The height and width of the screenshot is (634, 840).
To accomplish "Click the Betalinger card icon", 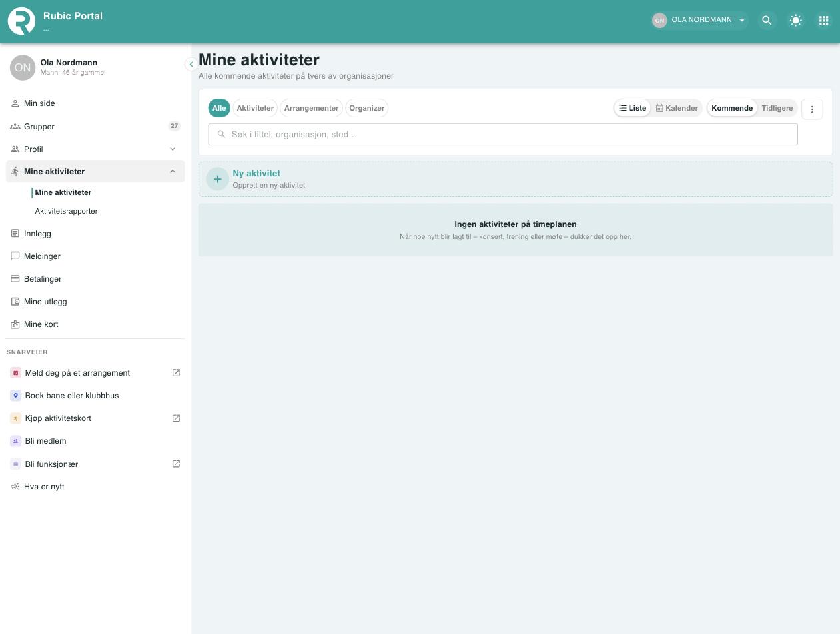I will pyautogui.click(x=15, y=279).
